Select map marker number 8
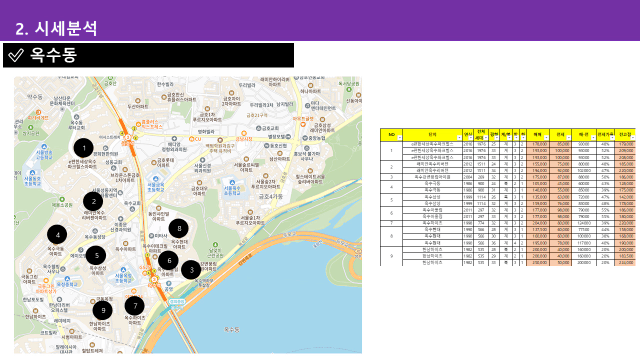 click(178, 229)
